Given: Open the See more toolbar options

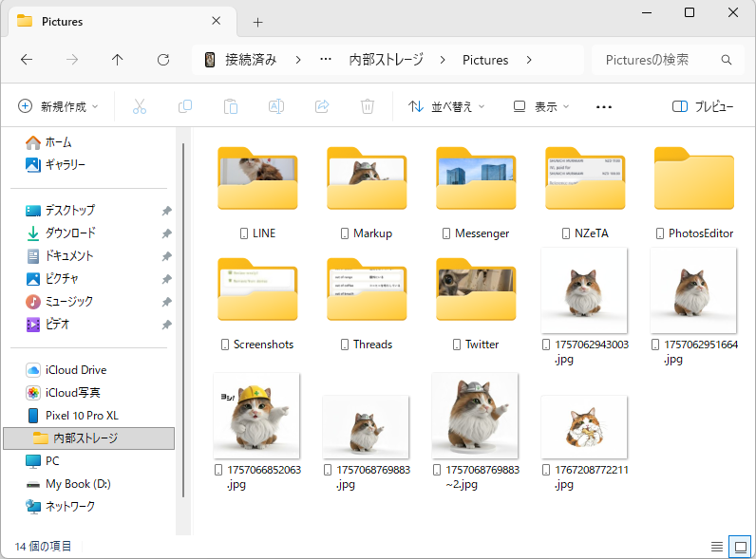Looking at the screenshot, I should pyautogui.click(x=604, y=107).
